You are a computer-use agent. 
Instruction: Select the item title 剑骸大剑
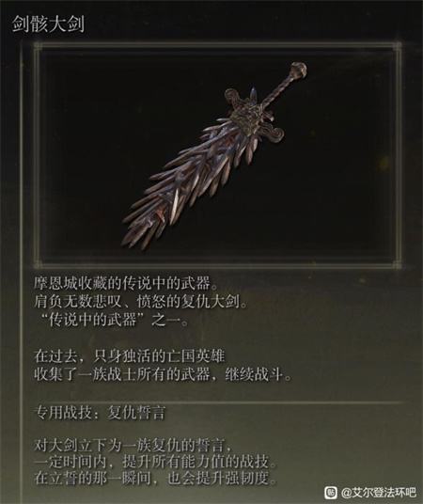click(x=48, y=24)
